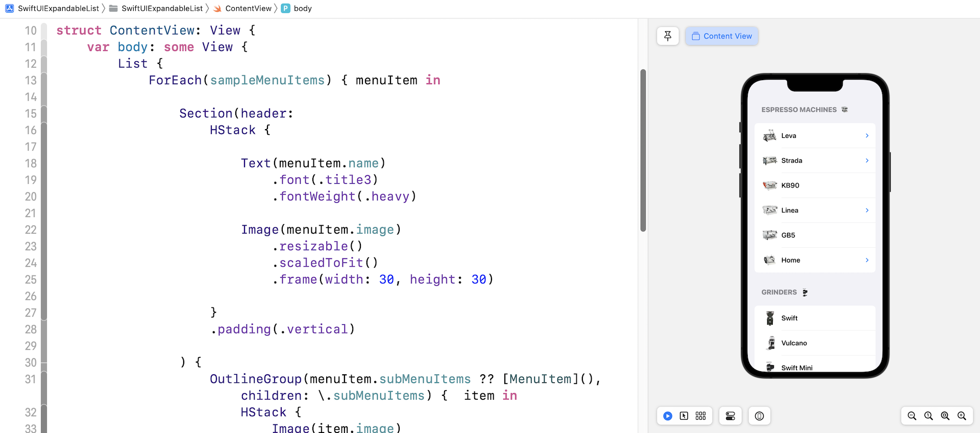The width and height of the screenshot is (980, 433).
Task: Open the preview device picker
Action: (x=759, y=416)
